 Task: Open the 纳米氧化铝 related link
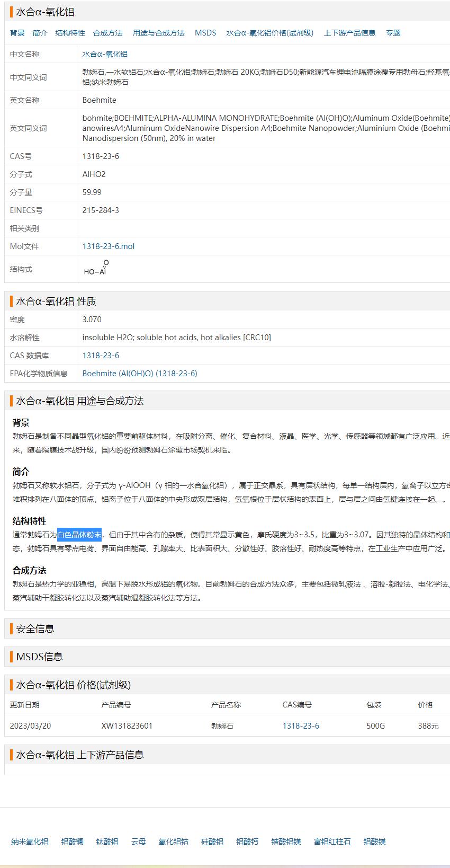(x=30, y=842)
